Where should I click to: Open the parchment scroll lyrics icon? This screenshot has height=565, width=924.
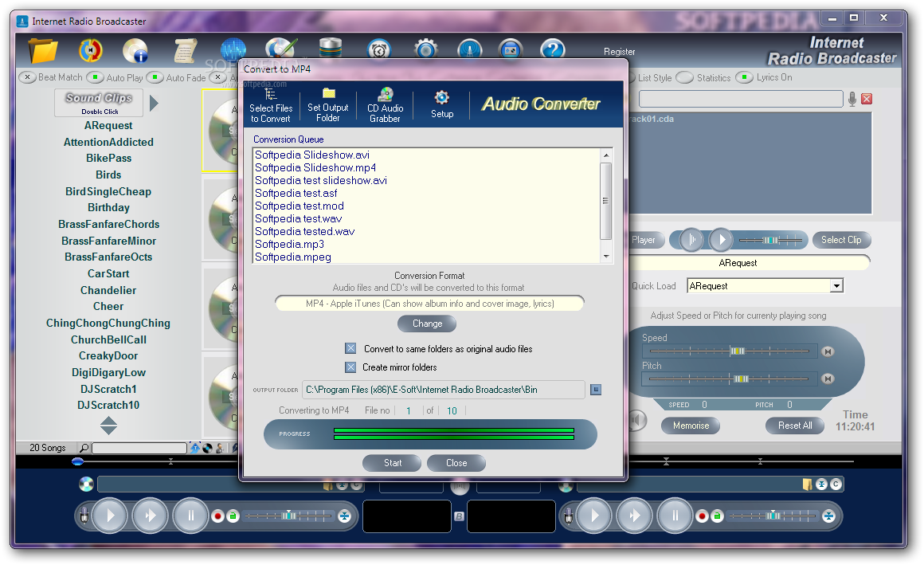[x=185, y=51]
